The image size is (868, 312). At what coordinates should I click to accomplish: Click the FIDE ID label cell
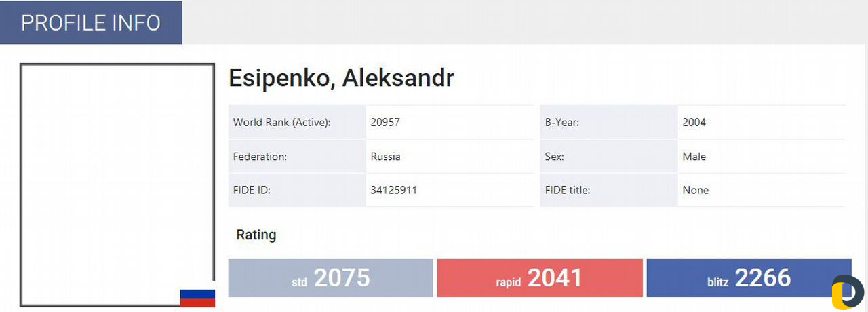(297, 190)
